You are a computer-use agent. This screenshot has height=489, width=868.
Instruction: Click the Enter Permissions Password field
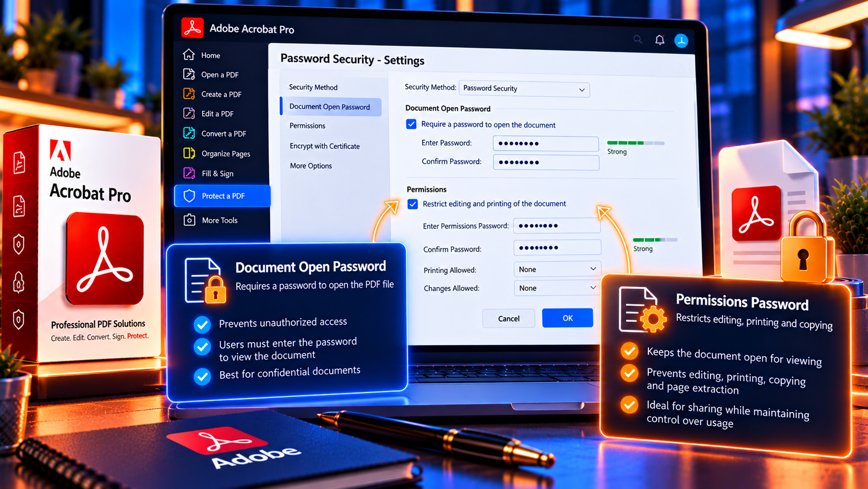click(557, 226)
